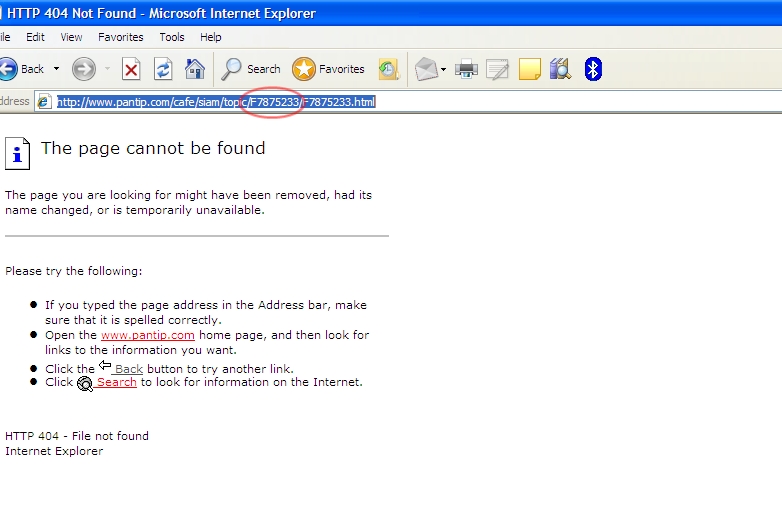The width and height of the screenshot is (782, 516).
Task: Open the Help menu
Action: 210,37
